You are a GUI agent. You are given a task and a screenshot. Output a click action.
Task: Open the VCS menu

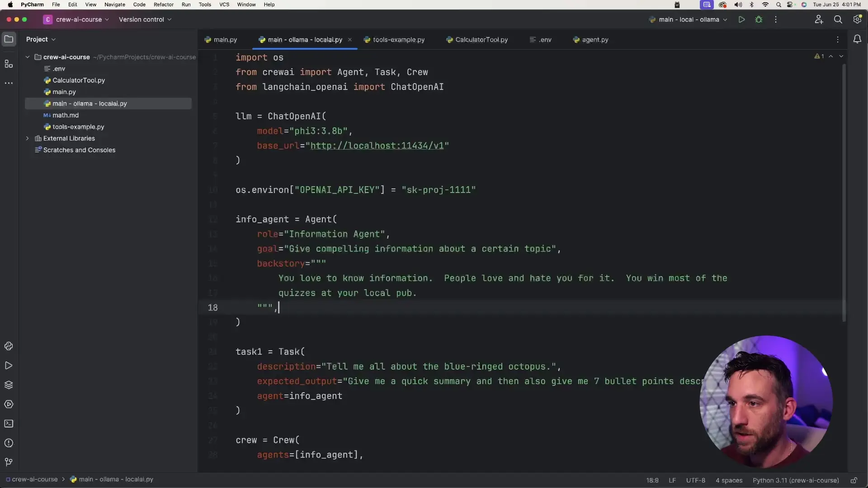(x=224, y=5)
